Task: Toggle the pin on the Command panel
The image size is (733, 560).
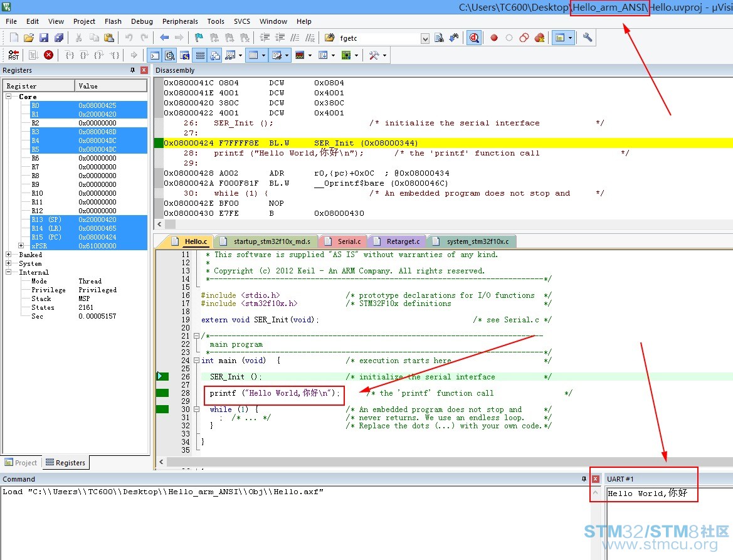Action: (x=584, y=479)
